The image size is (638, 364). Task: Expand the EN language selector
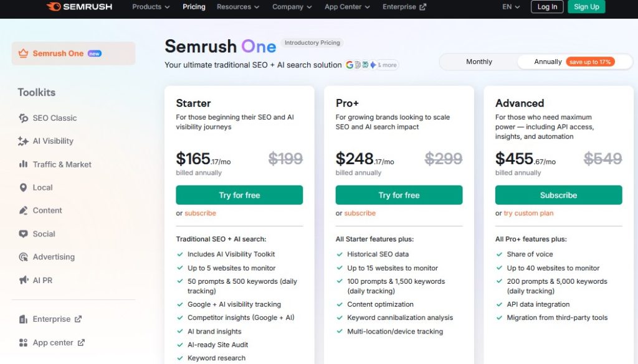click(x=510, y=7)
